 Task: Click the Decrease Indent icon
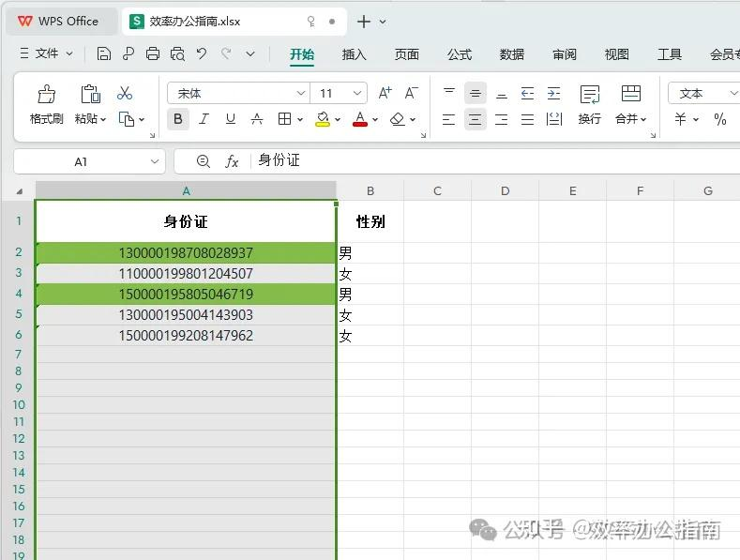[x=527, y=94]
